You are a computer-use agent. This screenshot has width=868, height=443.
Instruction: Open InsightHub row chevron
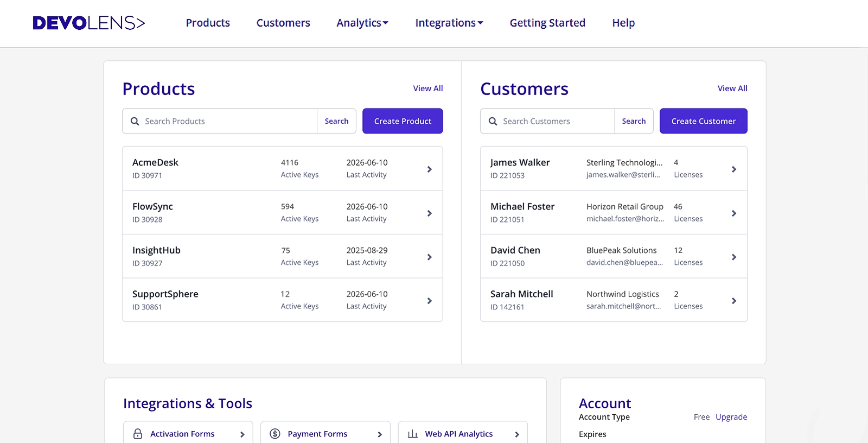(430, 257)
